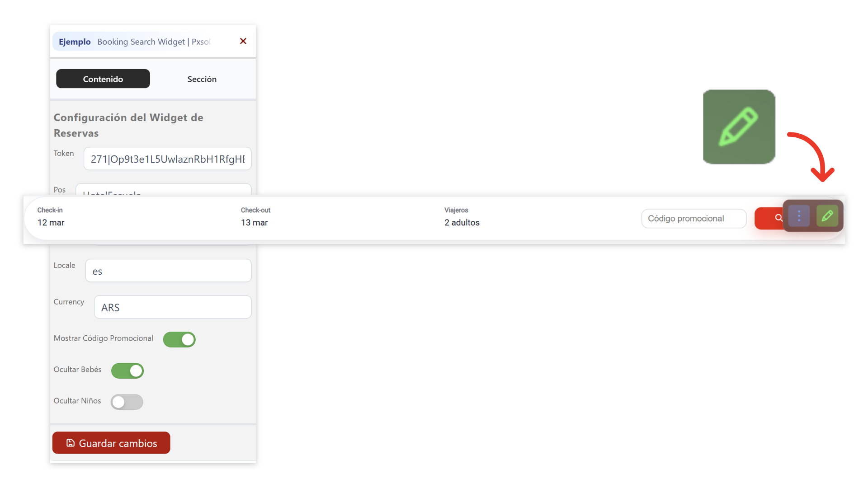The width and height of the screenshot is (868, 488).
Task: Switch to the Contenido tab
Action: click(x=103, y=79)
